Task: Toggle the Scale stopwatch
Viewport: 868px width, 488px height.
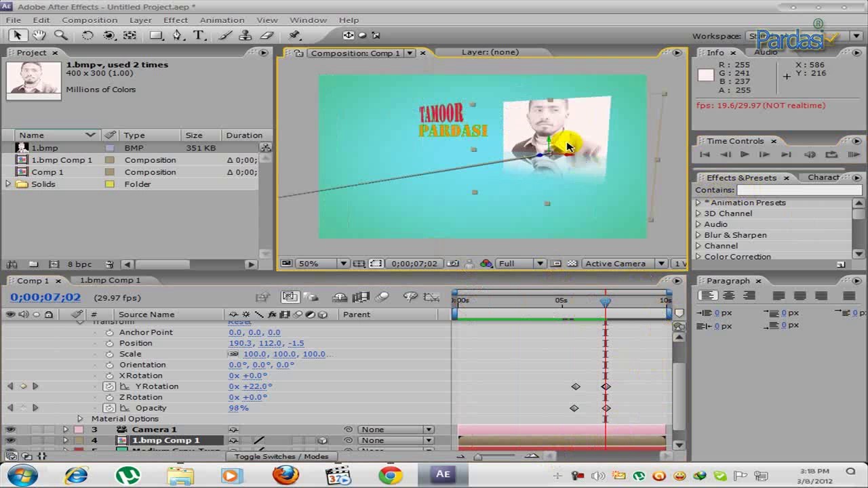Action: [109, 354]
